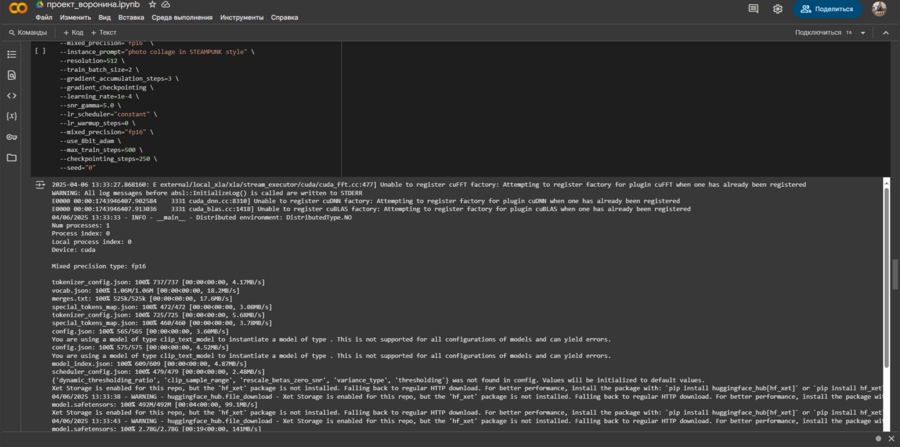Open the code snippets panel

pyautogui.click(x=12, y=96)
